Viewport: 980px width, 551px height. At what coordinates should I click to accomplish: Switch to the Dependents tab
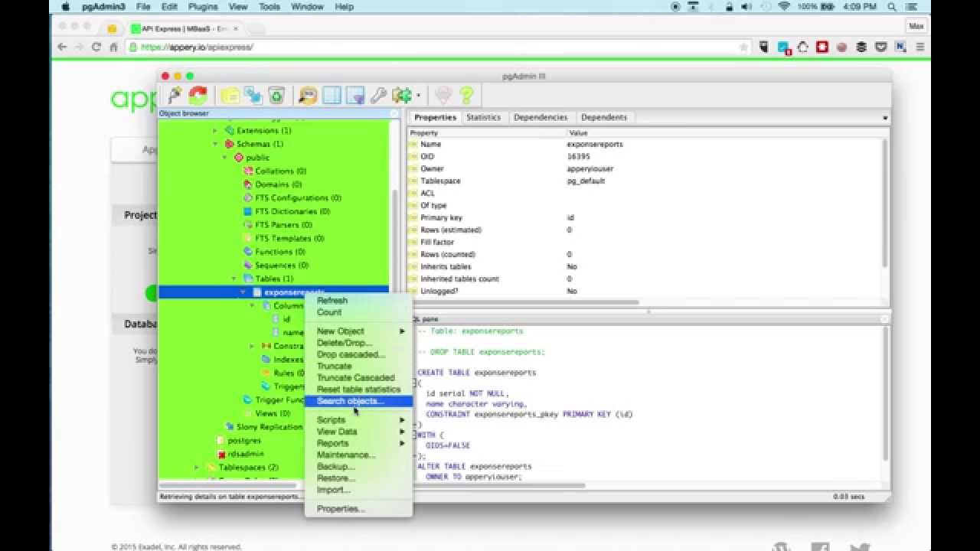tap(604, 117)
